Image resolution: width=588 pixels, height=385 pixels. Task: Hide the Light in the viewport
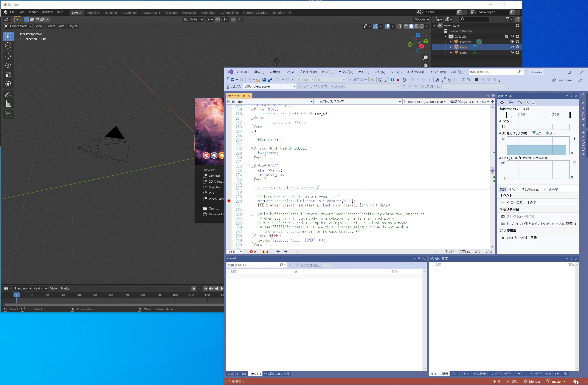tap(512, 52)
